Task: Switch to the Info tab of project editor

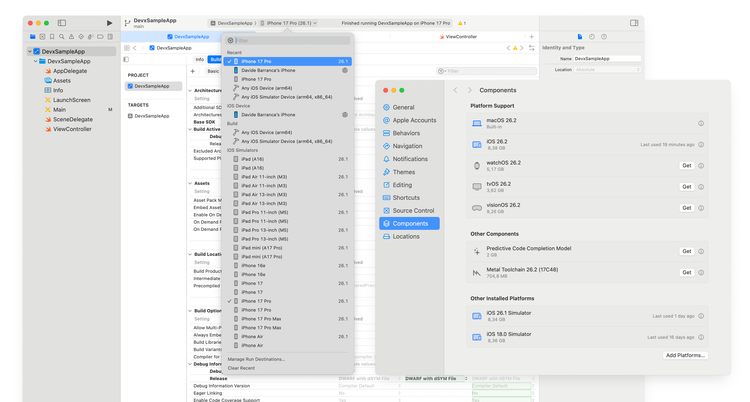Action: (x=199, y=59)
